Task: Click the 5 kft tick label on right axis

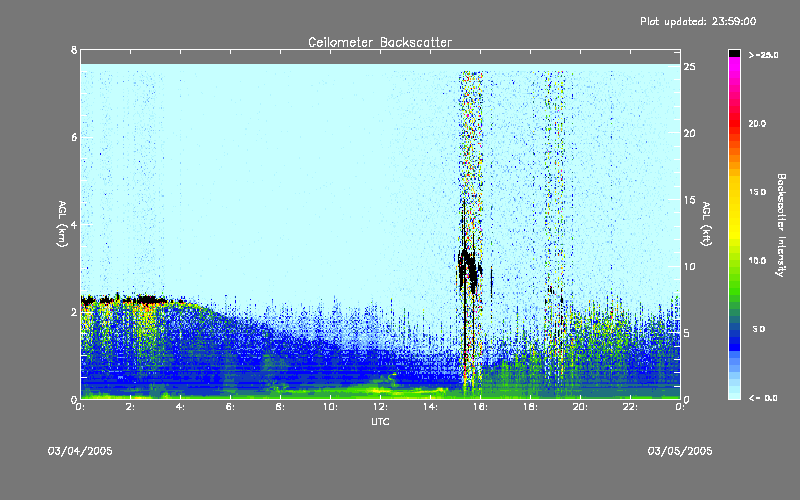Action: [x=687, y=333]
